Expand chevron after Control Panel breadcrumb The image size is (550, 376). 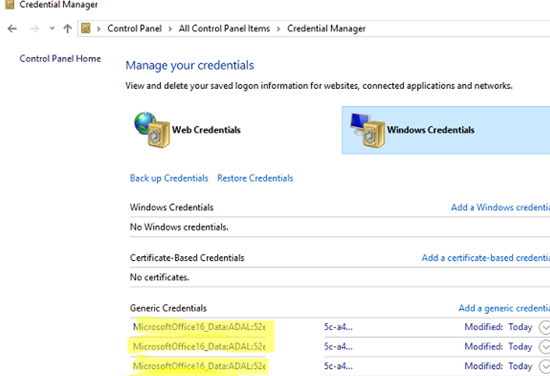pos(170,29)
